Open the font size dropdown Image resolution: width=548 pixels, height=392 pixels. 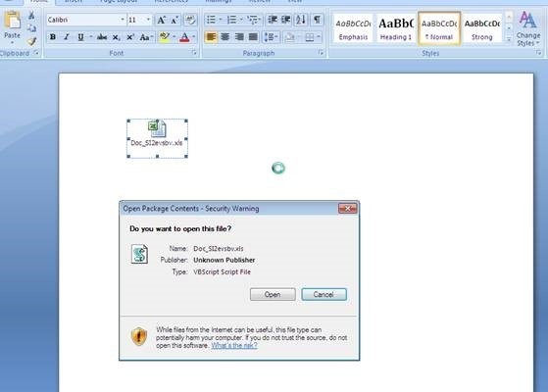148,20
